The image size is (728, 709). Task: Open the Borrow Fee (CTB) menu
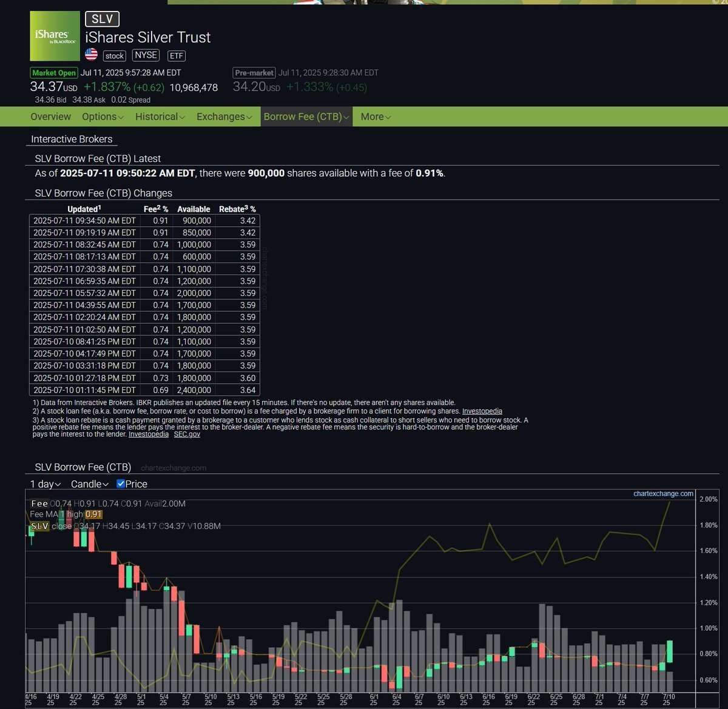point(307,116)
